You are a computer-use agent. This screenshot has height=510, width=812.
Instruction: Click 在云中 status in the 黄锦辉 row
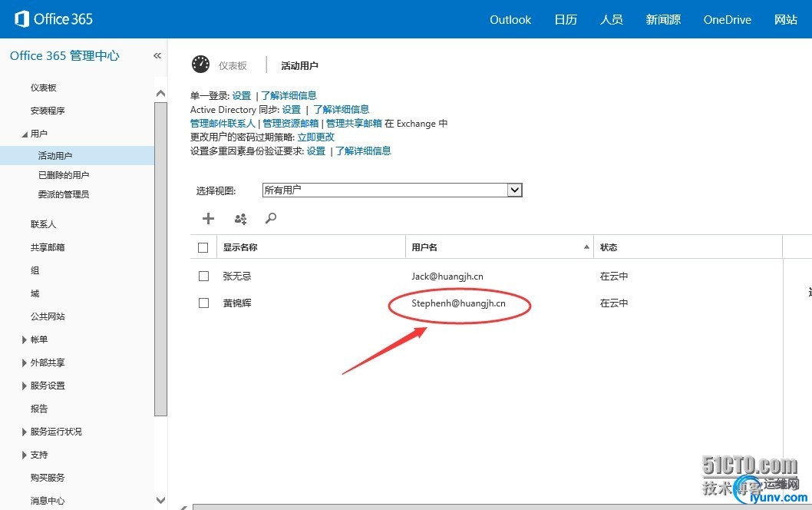coord(614,303)
